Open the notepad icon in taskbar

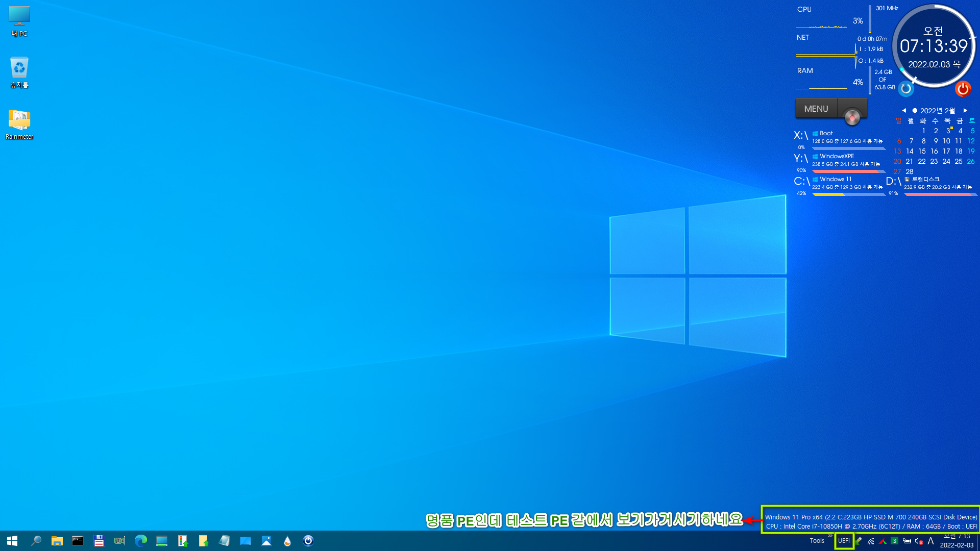(224, 541)
